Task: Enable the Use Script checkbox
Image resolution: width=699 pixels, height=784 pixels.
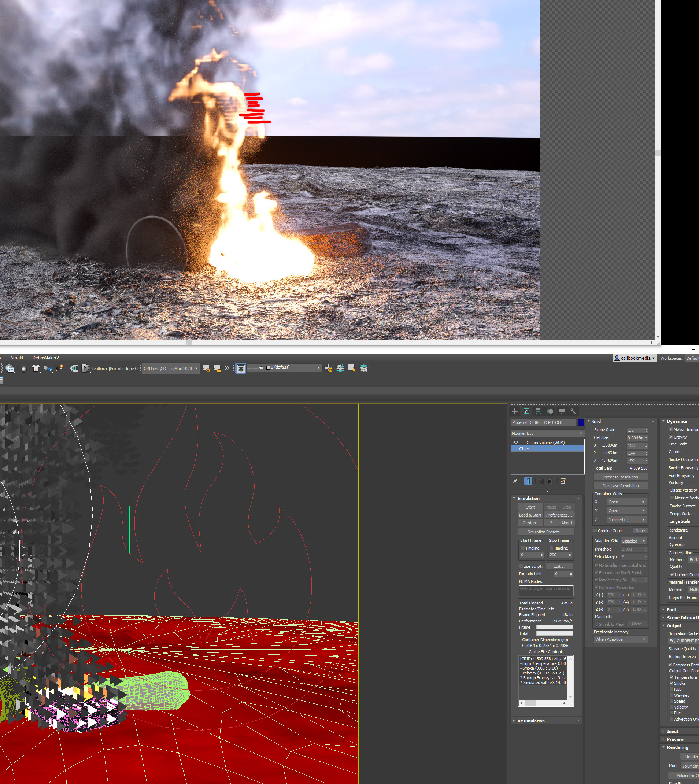Action: coord(521,566)
